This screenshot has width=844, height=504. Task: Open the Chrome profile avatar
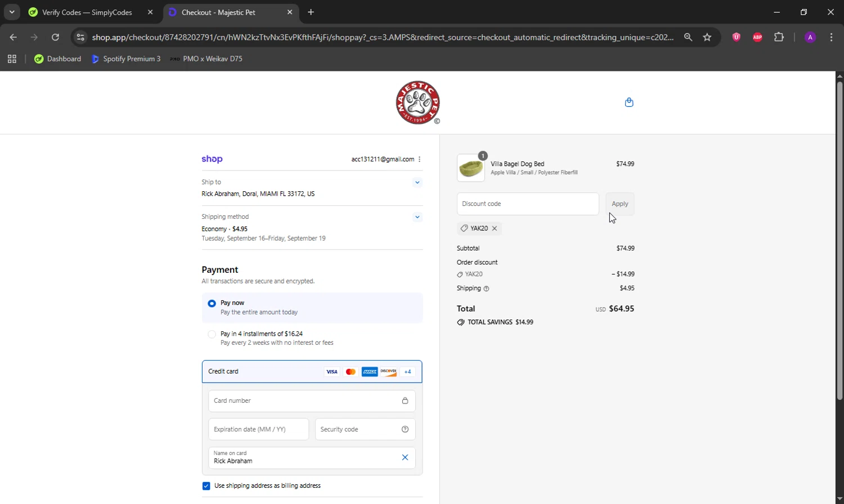[810, 37]
